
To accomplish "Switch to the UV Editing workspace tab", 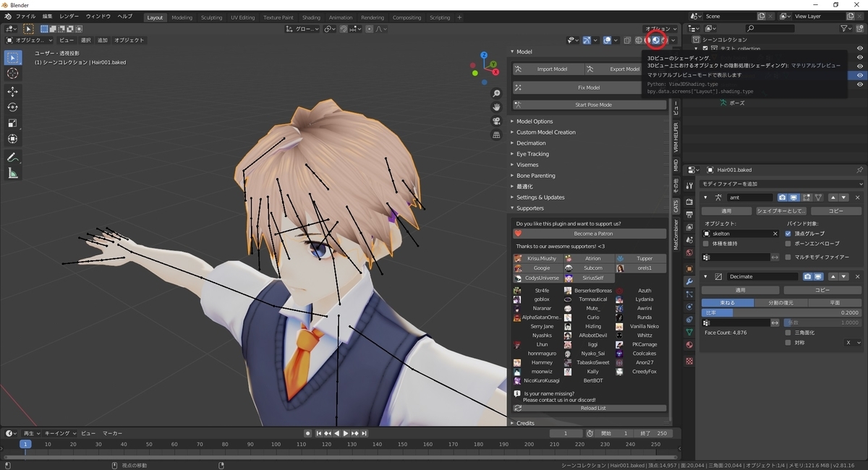I will 243,17.
